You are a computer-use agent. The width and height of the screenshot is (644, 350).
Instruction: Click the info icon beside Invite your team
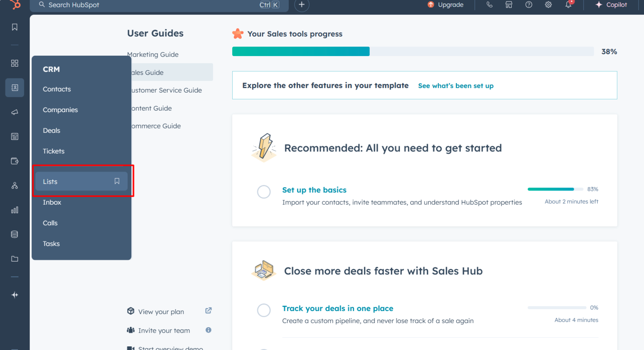pyautogui.click(x=208, y=330)
